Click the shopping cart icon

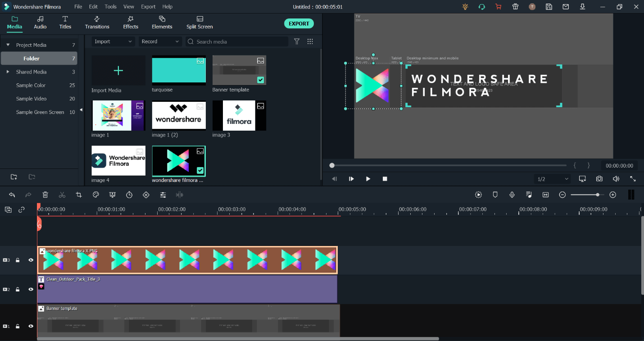point(498,7)
